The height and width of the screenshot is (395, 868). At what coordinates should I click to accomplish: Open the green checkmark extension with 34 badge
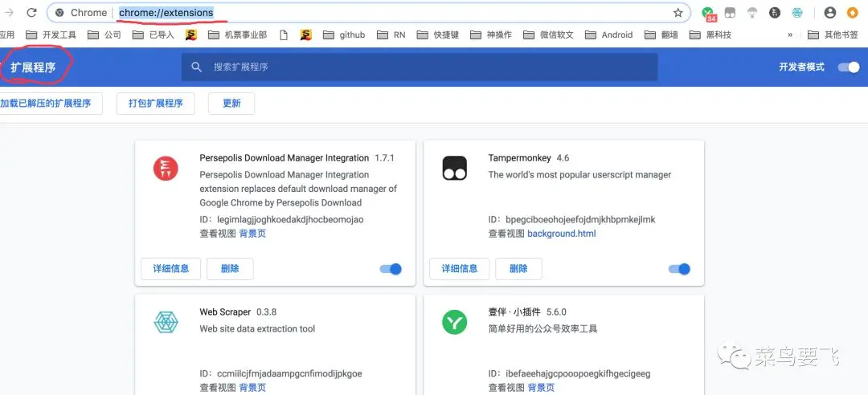[708, 13]
